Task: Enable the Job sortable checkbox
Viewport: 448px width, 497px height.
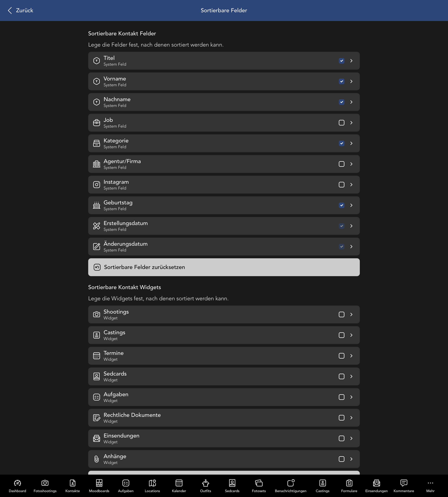Action: coord(341,123)
